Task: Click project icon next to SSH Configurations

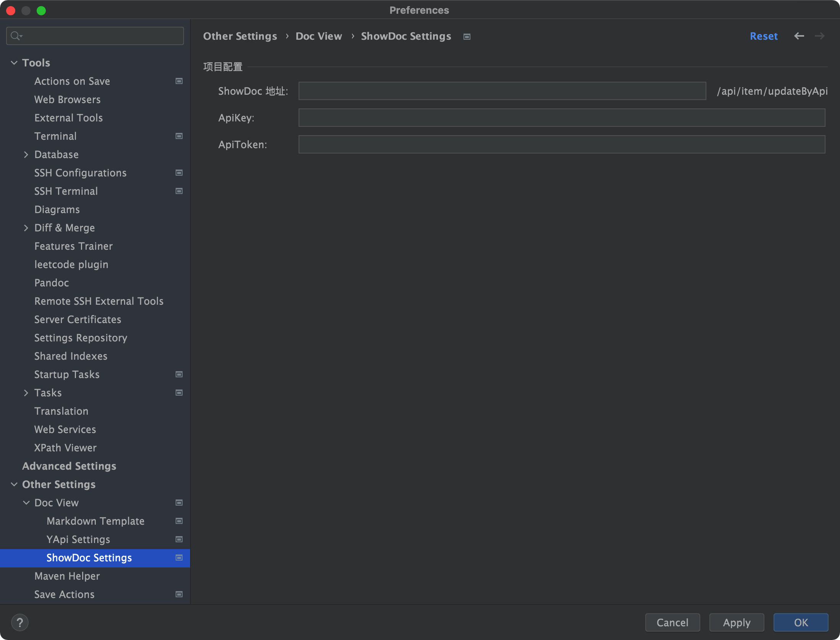Action: pos(179,173)
